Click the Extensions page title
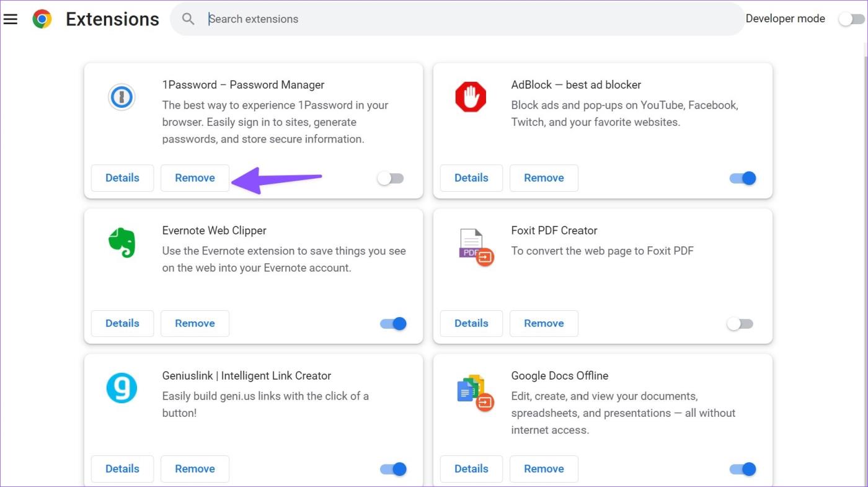Screen dimensions: 868x487 click(x=112, y=19)
